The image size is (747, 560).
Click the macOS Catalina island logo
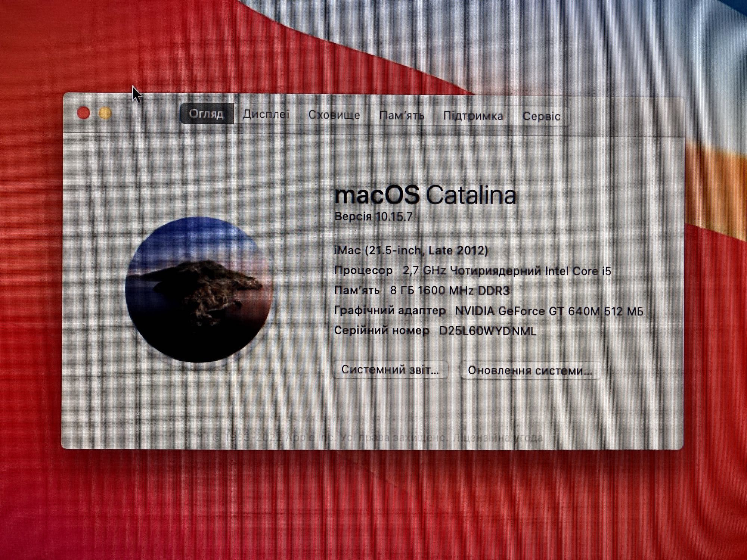click(198, 290)
